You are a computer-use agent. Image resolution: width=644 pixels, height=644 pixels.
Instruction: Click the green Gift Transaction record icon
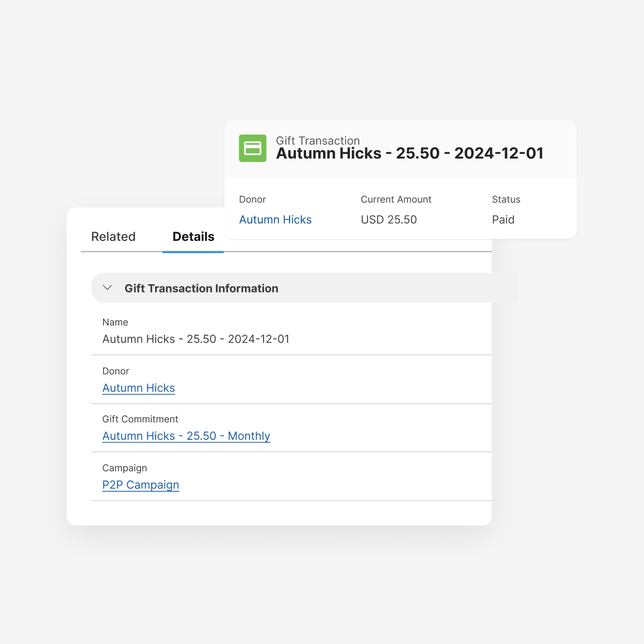252,148
